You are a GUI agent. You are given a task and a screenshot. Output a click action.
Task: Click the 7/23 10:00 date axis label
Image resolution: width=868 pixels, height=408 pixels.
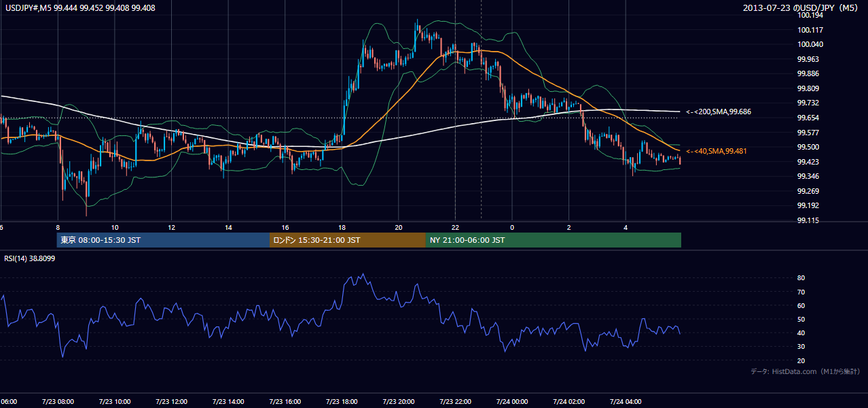(x=115, y=402)
